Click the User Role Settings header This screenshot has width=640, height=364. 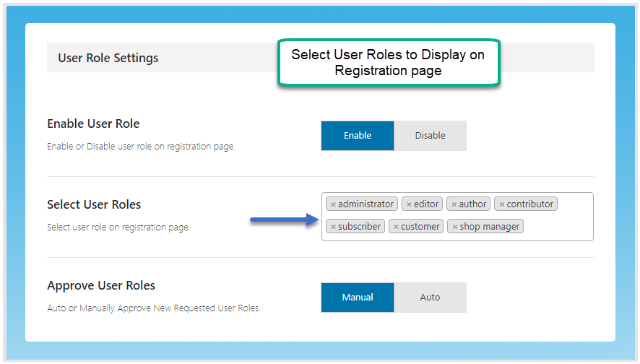click(x=108, y=58)
